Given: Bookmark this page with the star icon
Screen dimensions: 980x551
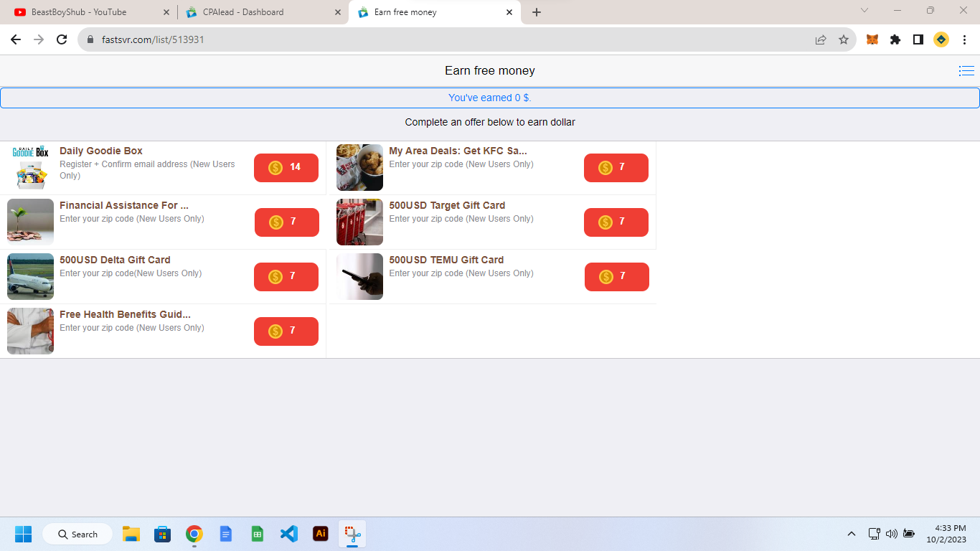Looking at the screenshot, I should point(844,40).
